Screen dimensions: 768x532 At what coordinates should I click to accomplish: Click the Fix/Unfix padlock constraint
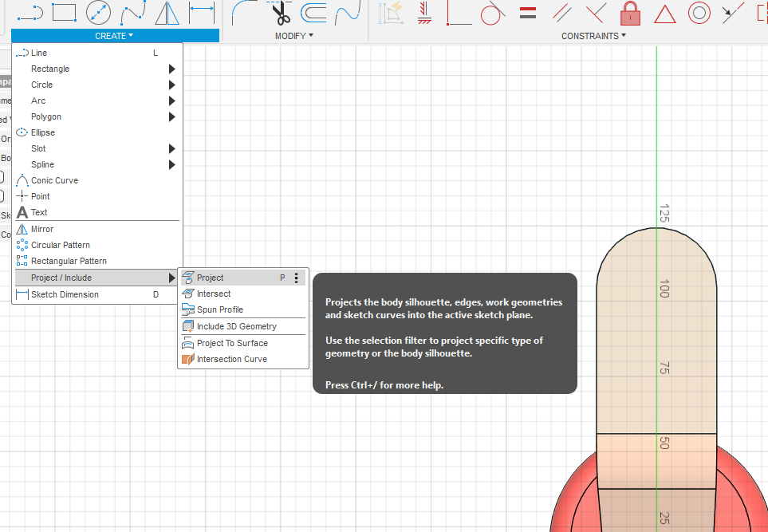point(631,12)
